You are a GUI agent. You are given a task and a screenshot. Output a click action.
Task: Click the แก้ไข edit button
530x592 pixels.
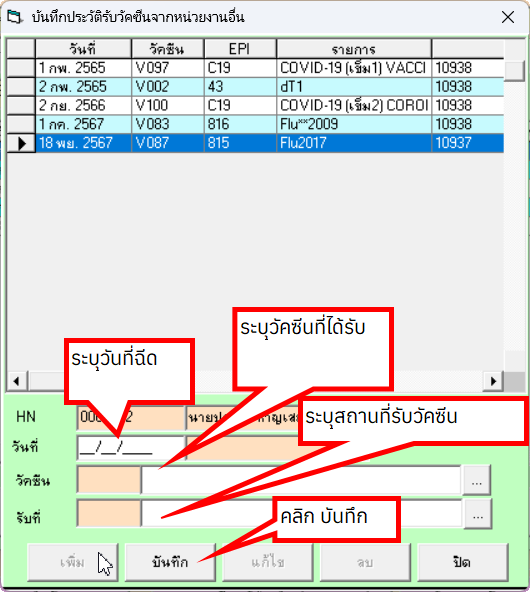pos(268,562)
